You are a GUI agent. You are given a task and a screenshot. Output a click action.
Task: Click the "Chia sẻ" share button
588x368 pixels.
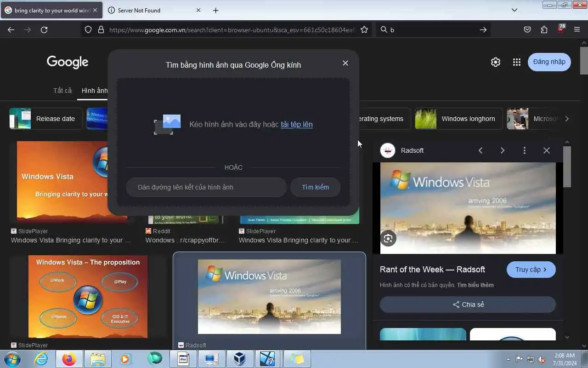click(468, 305)
